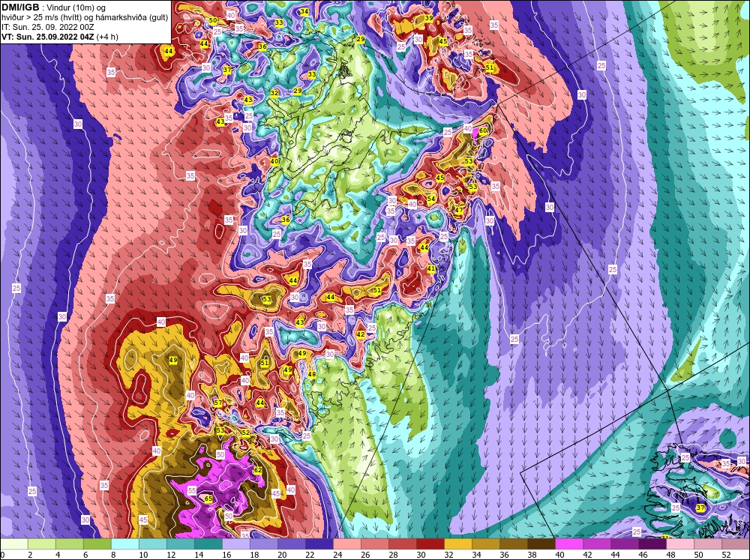Click the legend swatch for 12–14 m/s
750x560 pixels.
click(181, 544)
